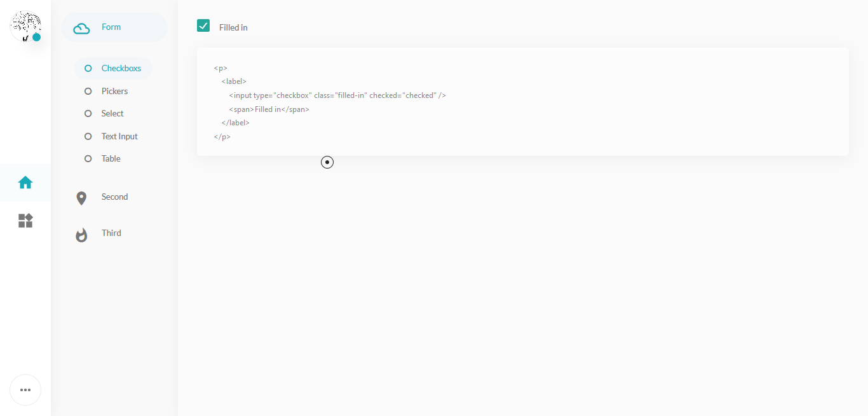
Task: Click the flame icon beside Third
Action: click(x=81, y=235)
